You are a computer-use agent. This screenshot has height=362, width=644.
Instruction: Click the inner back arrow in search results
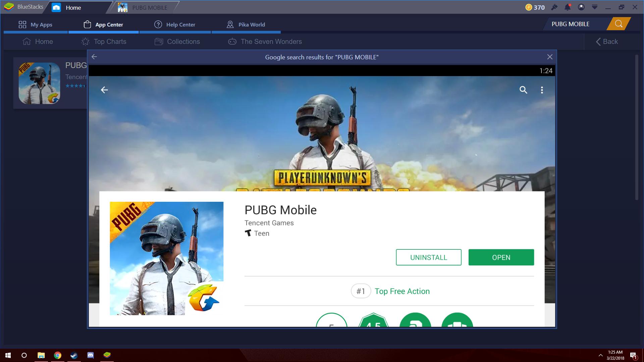(104, 90)
